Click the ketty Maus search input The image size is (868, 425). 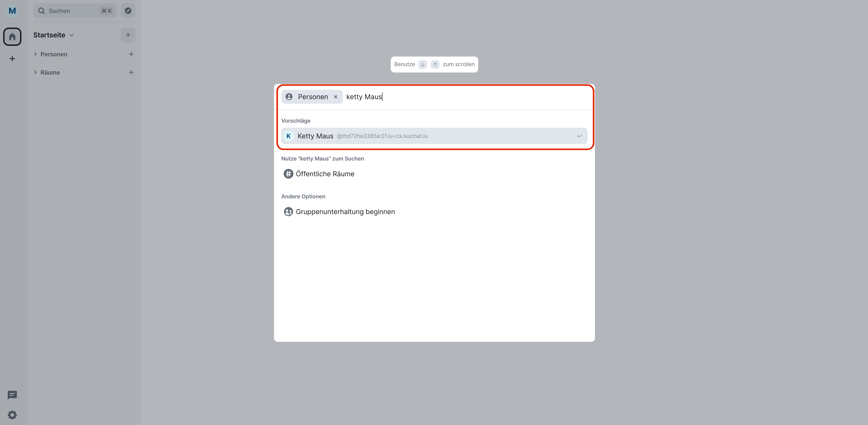click(465, 97)
